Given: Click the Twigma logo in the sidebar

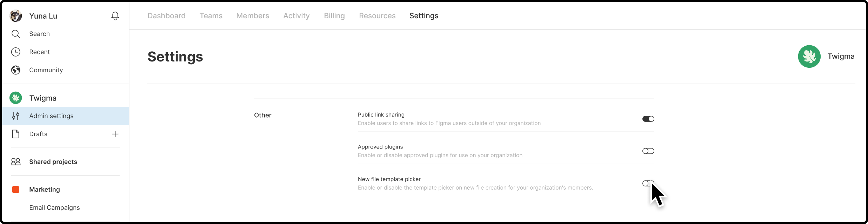Looking at the screenshot, I should click(x=15, y=98).
